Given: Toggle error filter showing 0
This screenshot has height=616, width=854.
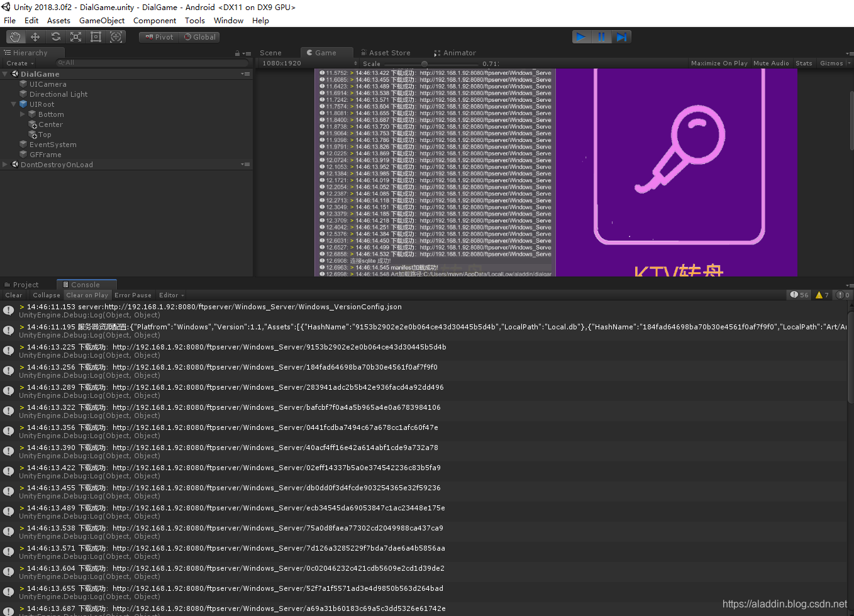Looking at the screenshot, I should (x=843, y=295).
